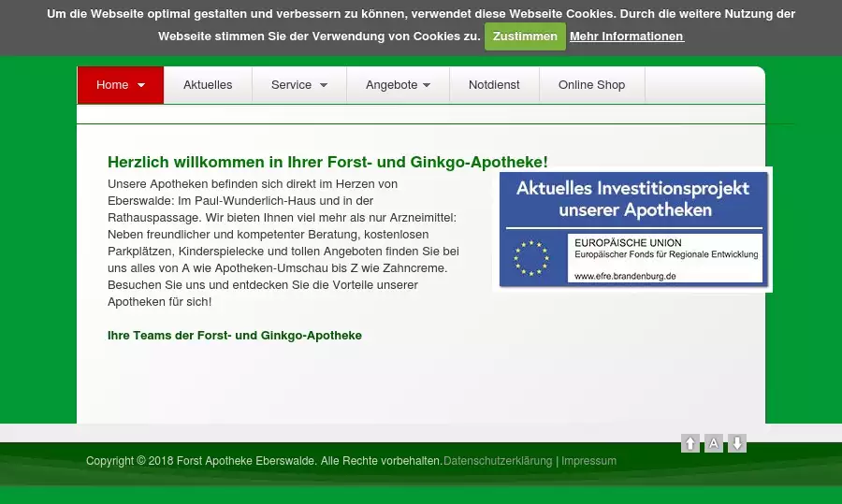Click the efre.brandenburg.de address in the banner
Screen dimensions: 842x504
[625, 276]
